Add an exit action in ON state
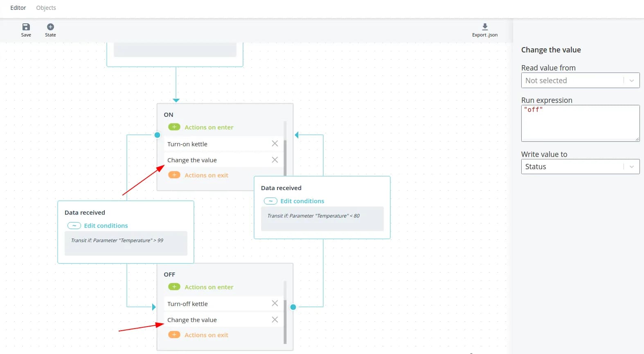 (x=174, y=175)
